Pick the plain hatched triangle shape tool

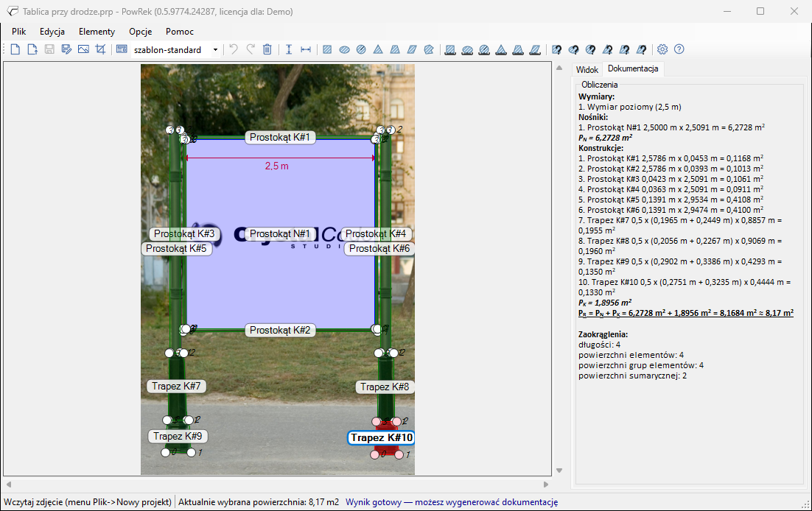(x=378, y=50)
